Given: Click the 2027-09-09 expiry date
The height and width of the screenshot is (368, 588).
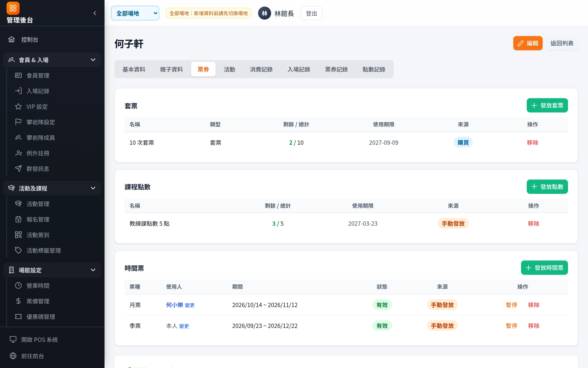Looking at the screenshot, I should click(x=383, y=143).
